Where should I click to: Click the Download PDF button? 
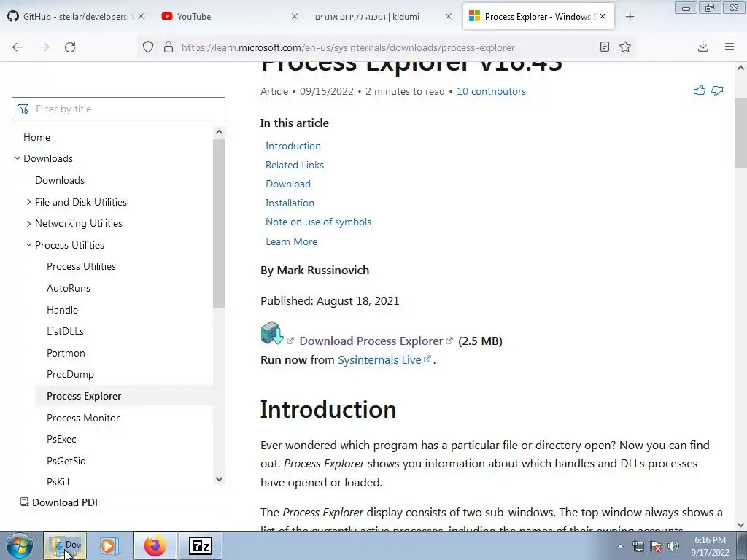pos(60,502)
